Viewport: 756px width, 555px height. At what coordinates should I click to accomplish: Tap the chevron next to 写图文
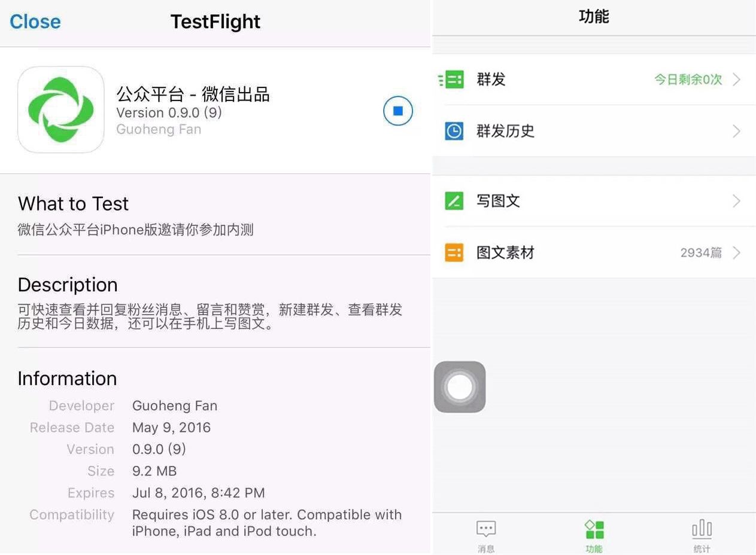pyautogui.click(x=737, y=201)
